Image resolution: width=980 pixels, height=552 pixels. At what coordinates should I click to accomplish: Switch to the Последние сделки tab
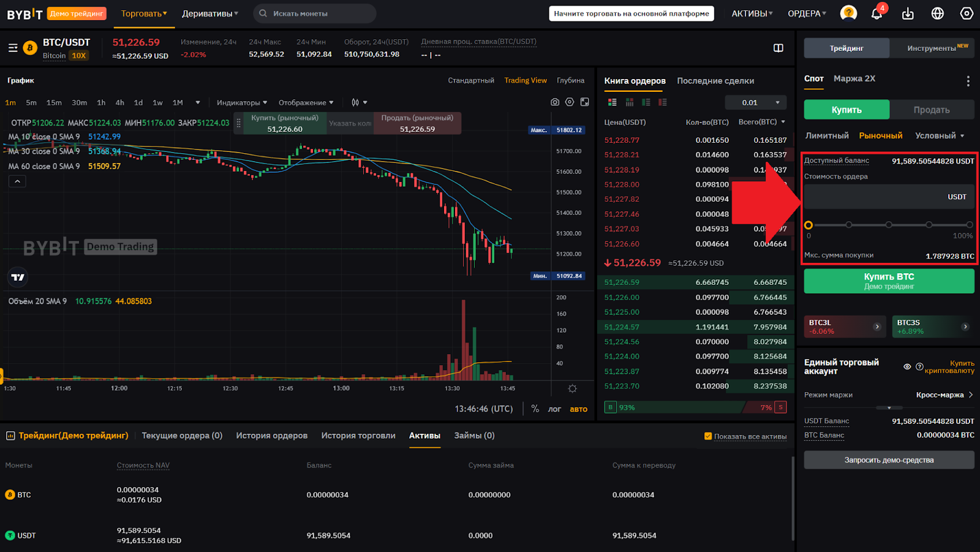pyautogui.click(x=715, y=81)
